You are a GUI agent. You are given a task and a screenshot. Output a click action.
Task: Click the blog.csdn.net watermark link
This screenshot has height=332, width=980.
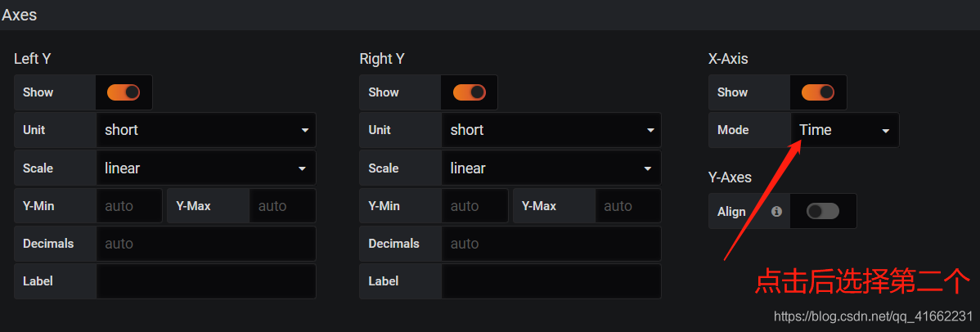(873, 316)
